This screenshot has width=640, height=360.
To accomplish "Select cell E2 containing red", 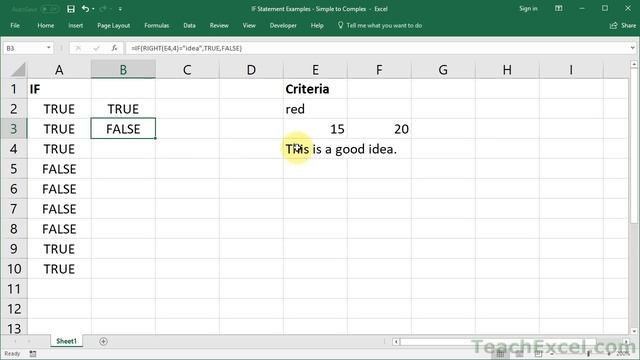I will click(x=316, y=109).
